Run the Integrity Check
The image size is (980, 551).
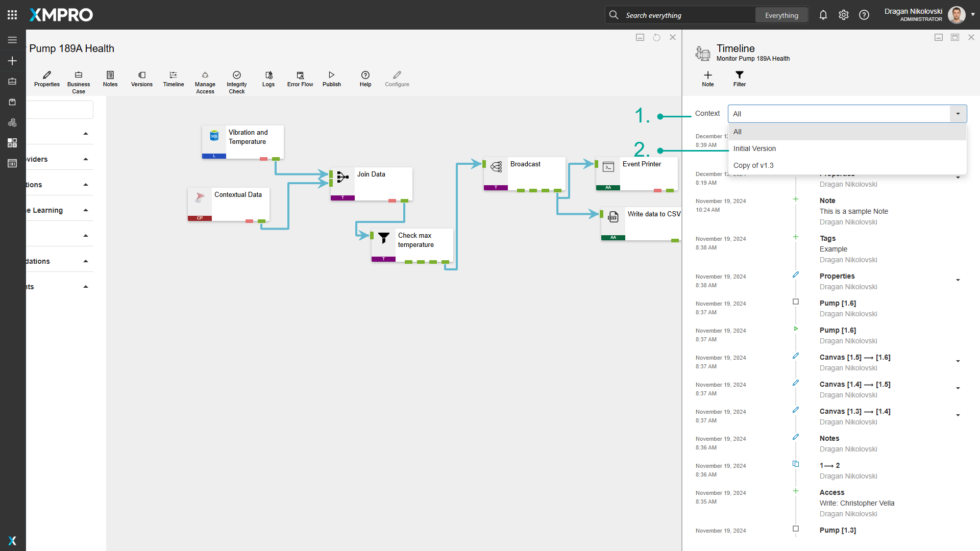pos(237,83)
